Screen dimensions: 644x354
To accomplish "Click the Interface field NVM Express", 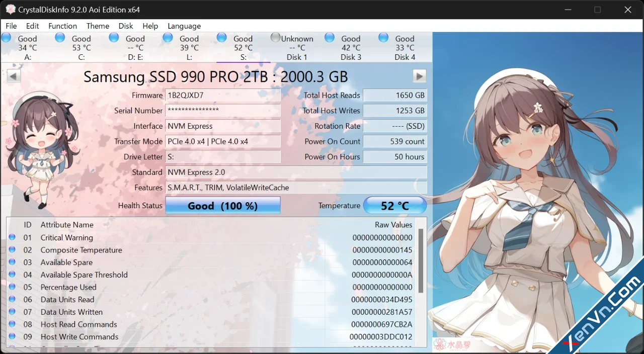I will point(223,126).
